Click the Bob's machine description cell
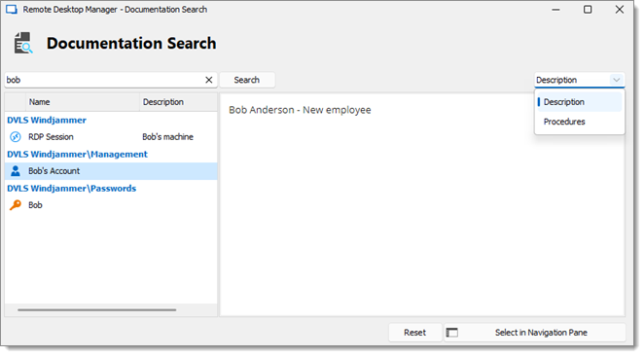The height and width of the screenshot is (356, 644). (x=167, y=137)
